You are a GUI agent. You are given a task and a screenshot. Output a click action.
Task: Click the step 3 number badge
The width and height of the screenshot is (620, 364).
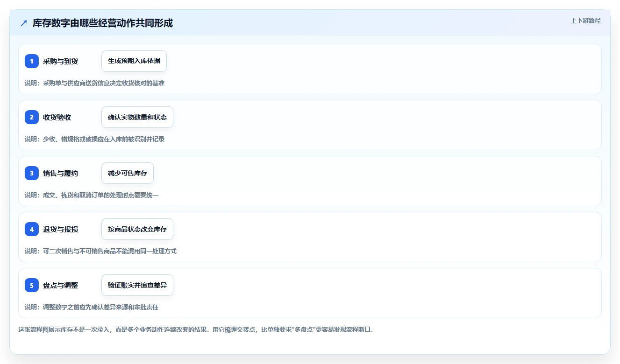pos(32,173)
